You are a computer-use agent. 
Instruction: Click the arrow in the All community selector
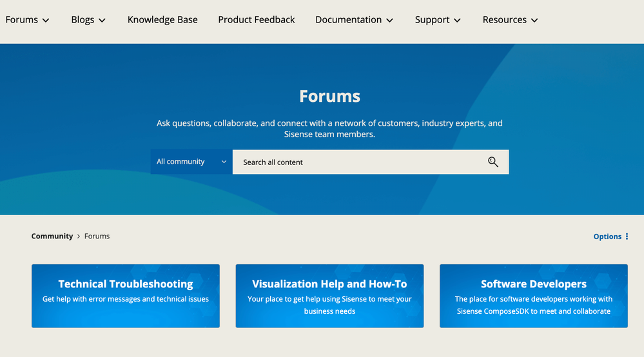pos(224,162)
